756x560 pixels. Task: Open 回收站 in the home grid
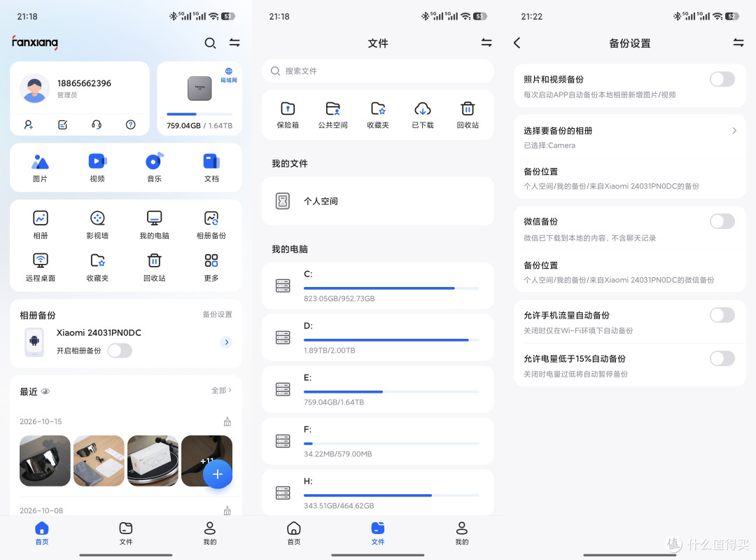click(154, 267)
